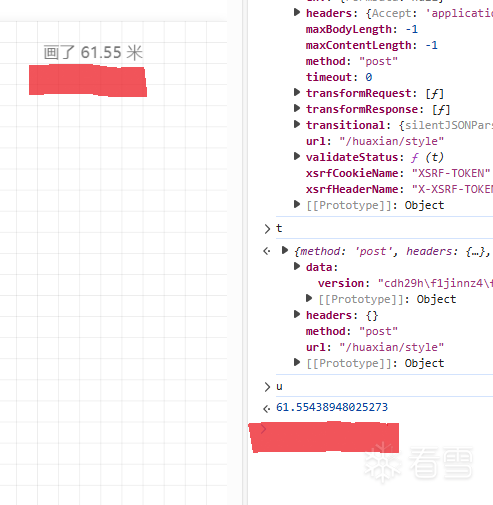
Task: Expand [[Prototype]] below xsrfHeaderName
Action: [x=297, y=204]
